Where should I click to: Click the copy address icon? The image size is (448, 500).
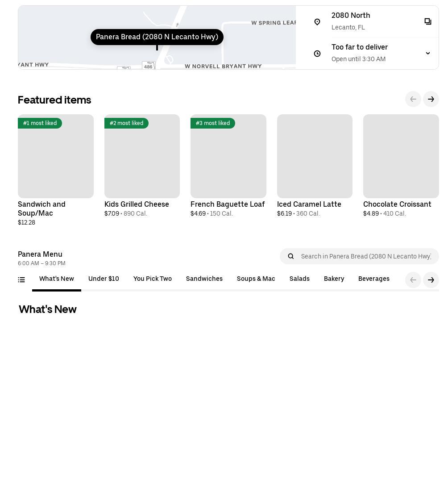(x=427, y=21)
